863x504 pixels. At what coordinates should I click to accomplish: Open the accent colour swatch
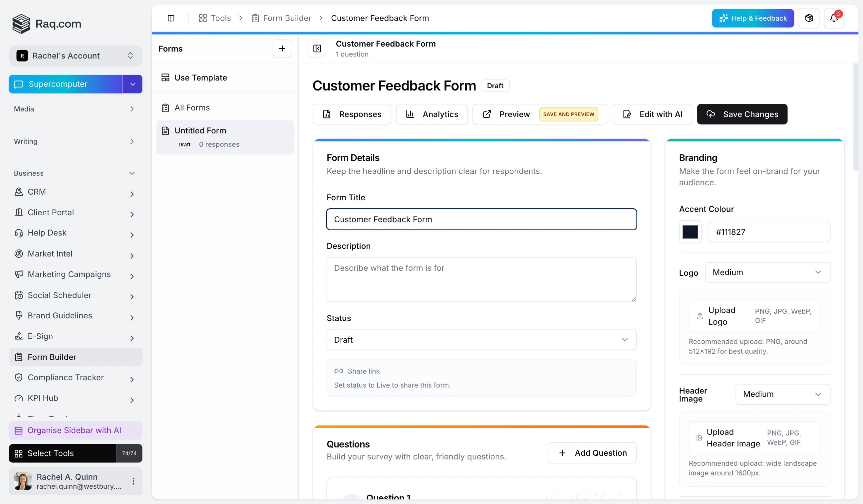point(690,232)
